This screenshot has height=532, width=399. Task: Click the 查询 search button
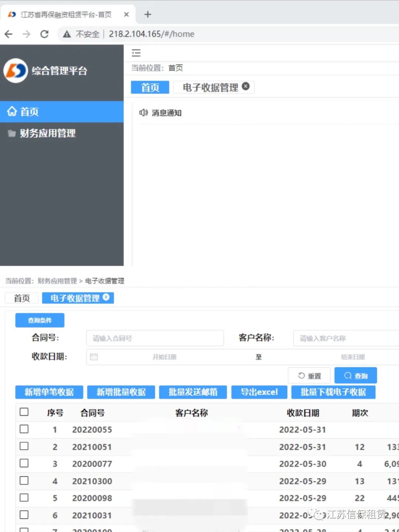click(x=356, y=376)
